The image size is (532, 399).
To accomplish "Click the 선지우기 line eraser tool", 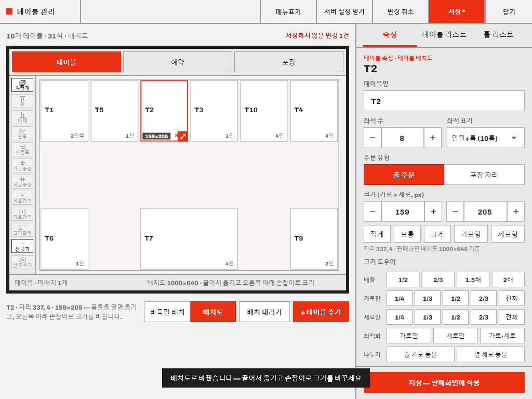I will coord(22,262).
